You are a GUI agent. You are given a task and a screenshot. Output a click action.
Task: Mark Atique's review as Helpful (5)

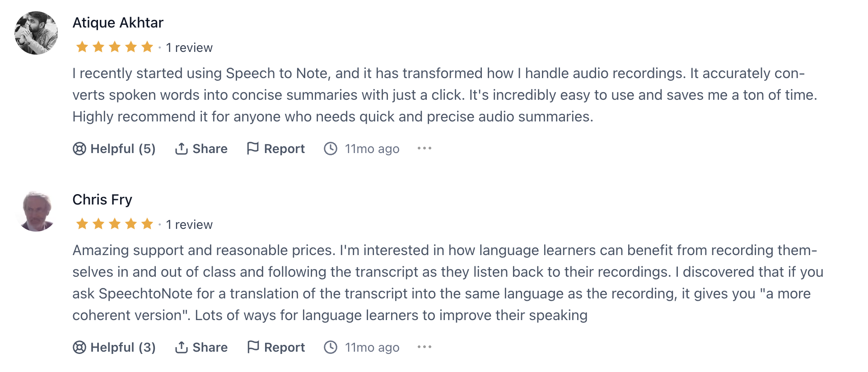[x=122, y=149]
